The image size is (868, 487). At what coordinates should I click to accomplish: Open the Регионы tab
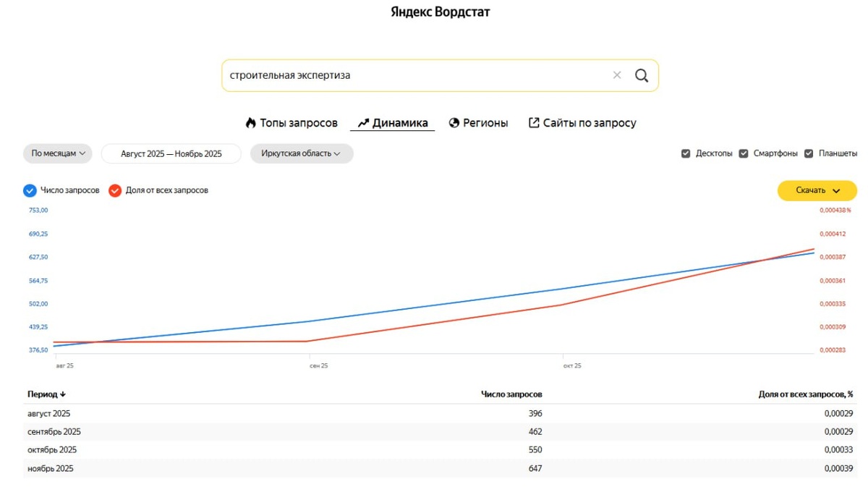478,123
